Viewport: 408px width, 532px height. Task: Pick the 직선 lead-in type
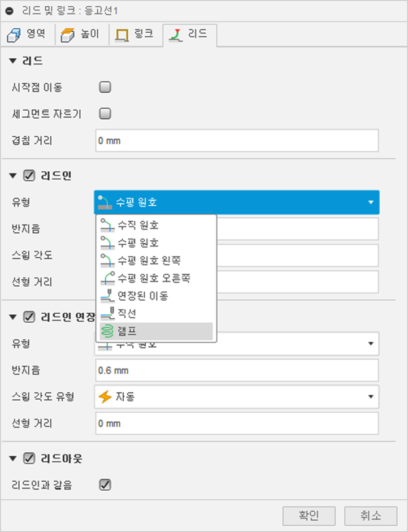tap(156, 314)
